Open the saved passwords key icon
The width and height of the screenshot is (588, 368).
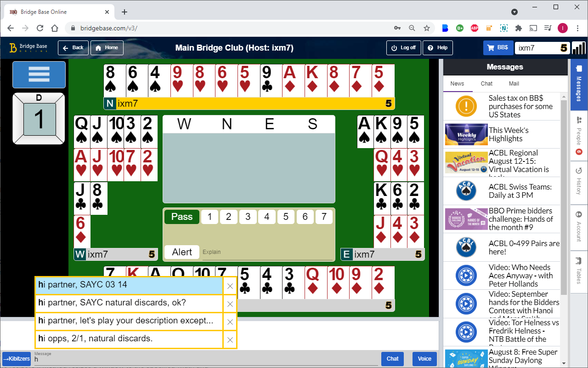click(x=397, y=28)
